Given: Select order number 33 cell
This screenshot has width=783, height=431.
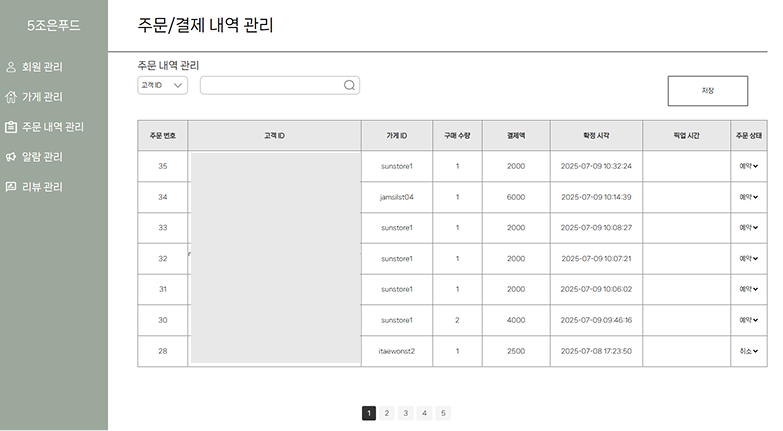Looking at the screenshot, I should tap(163, 228).
